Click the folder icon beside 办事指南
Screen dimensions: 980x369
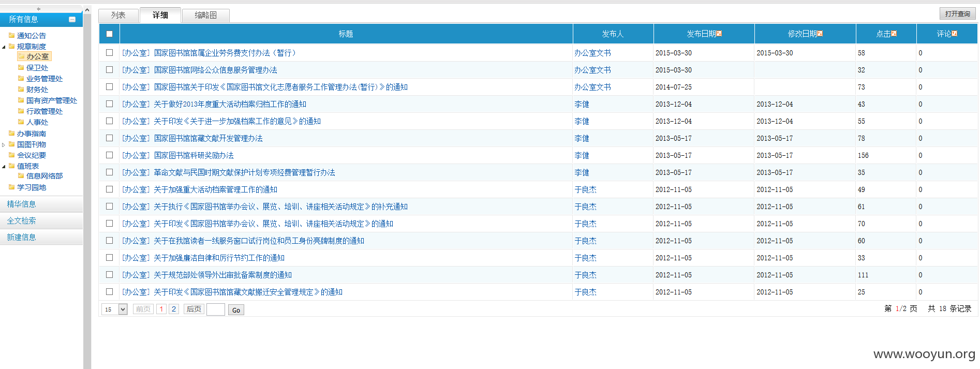tap(11, 133)
